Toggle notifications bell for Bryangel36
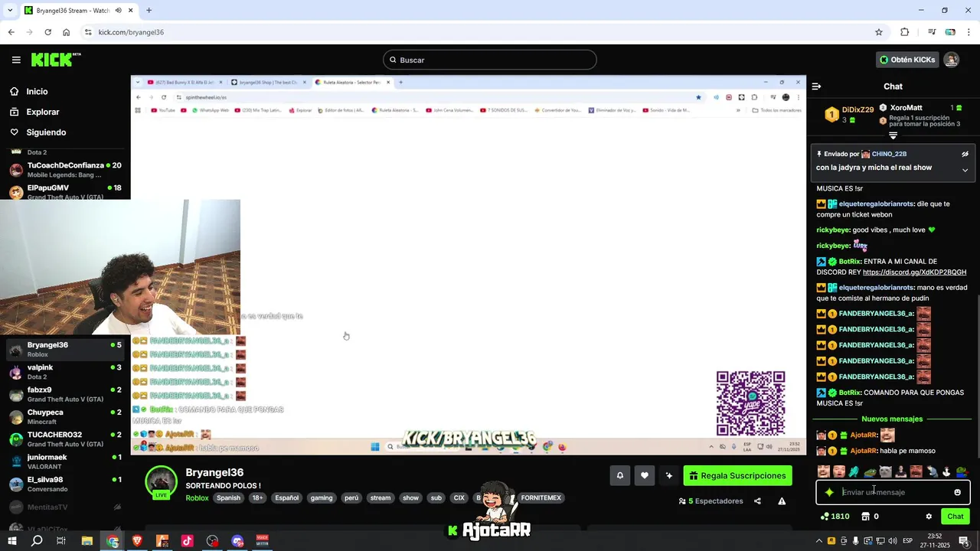Image resolution: width=980 pixels, height=551 pixels. (620, 476)
